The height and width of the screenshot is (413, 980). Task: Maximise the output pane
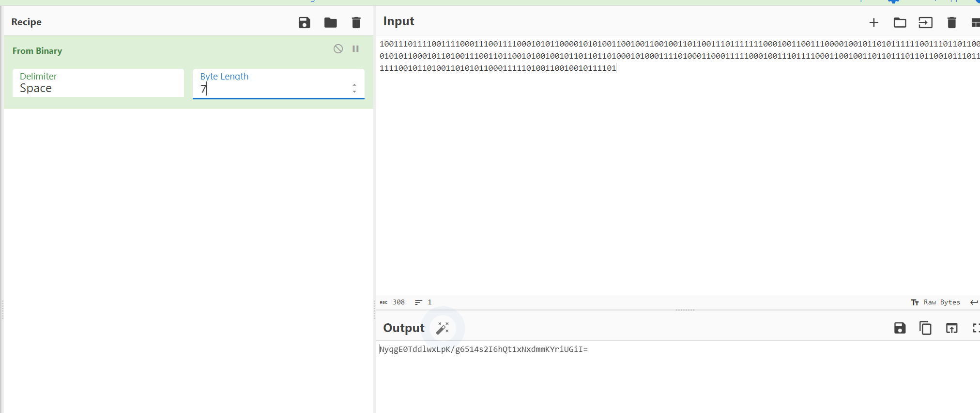(976, 328)
